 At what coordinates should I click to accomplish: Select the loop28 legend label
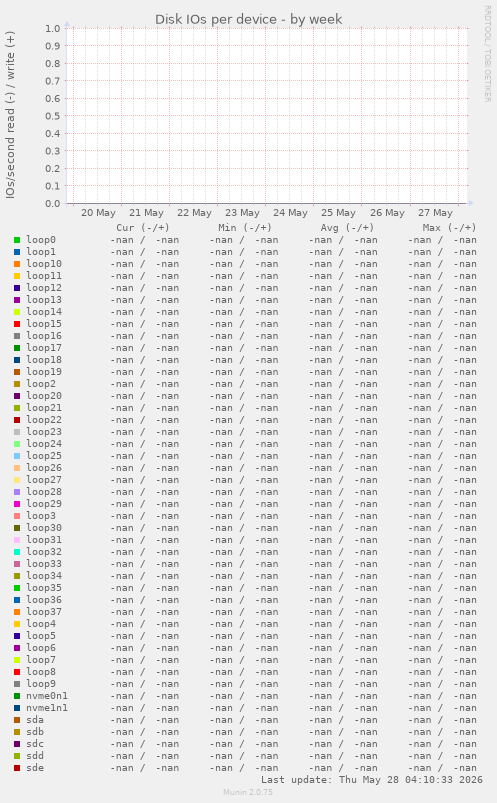click(44, 492)
